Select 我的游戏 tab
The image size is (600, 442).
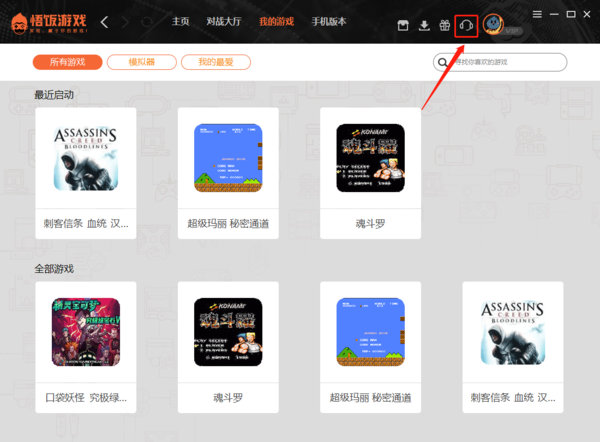pyautogui.click(x=276, y=21)
